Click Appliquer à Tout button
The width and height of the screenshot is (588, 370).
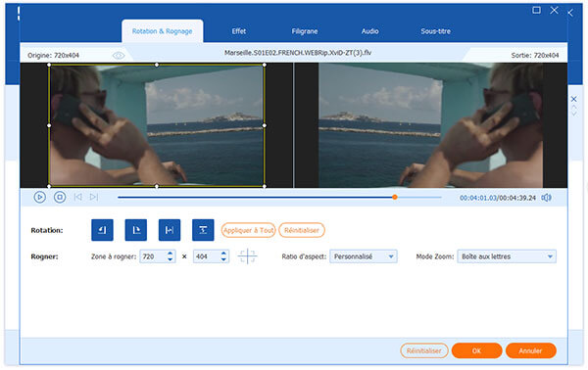pos(248,230)
